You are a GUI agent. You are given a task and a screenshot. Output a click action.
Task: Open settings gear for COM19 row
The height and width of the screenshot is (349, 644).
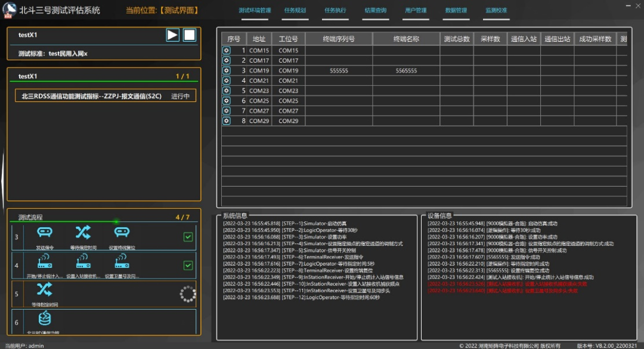pos(227,70)
